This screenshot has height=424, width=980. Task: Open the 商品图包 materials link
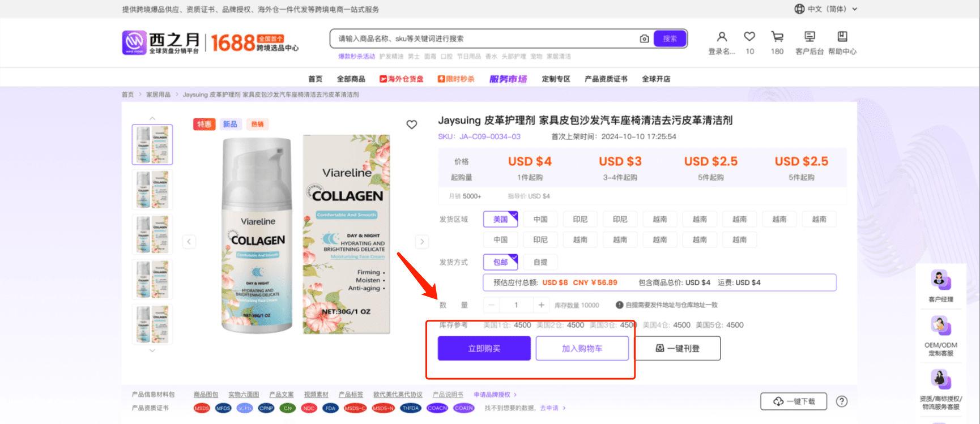pyautogui.click(x=206, y=395)
